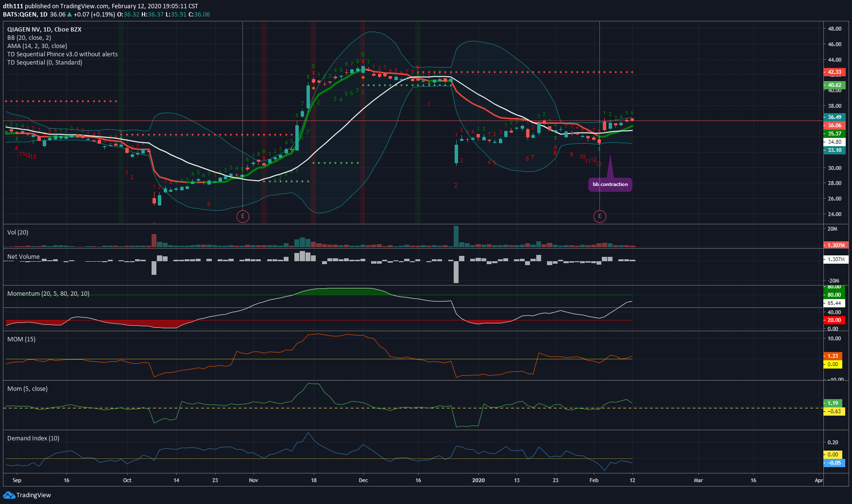Select the 'QIAGEN NV, 1D, Cboe BZX' title

tap(44, 30)
